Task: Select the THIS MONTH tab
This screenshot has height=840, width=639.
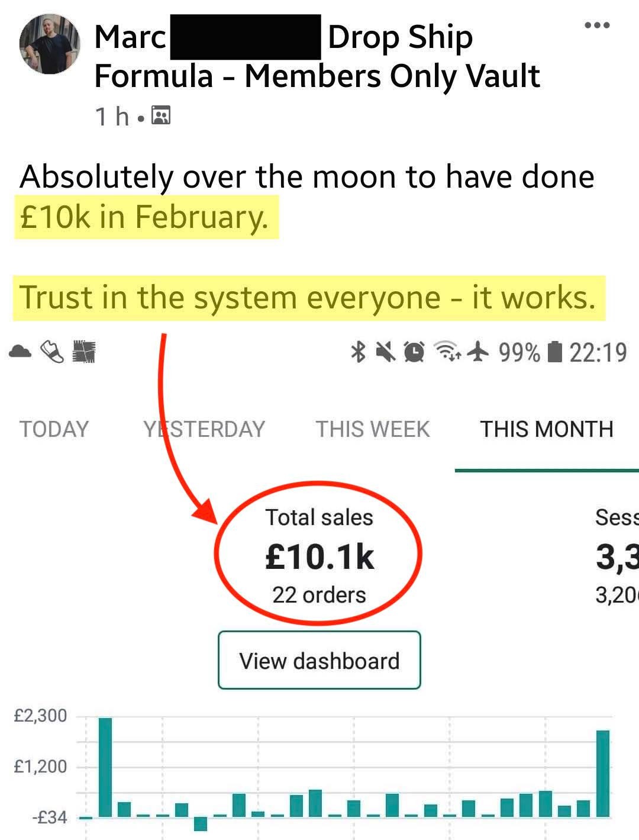Action: tap(547, 429)
